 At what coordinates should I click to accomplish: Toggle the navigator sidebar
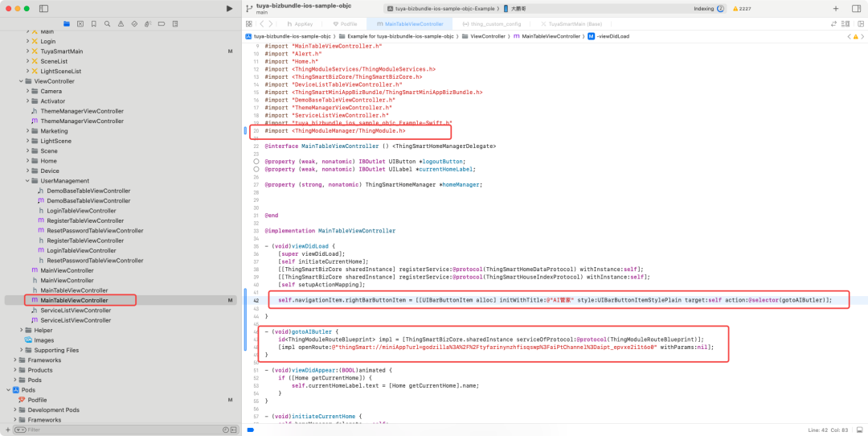[x=43, y=8]
